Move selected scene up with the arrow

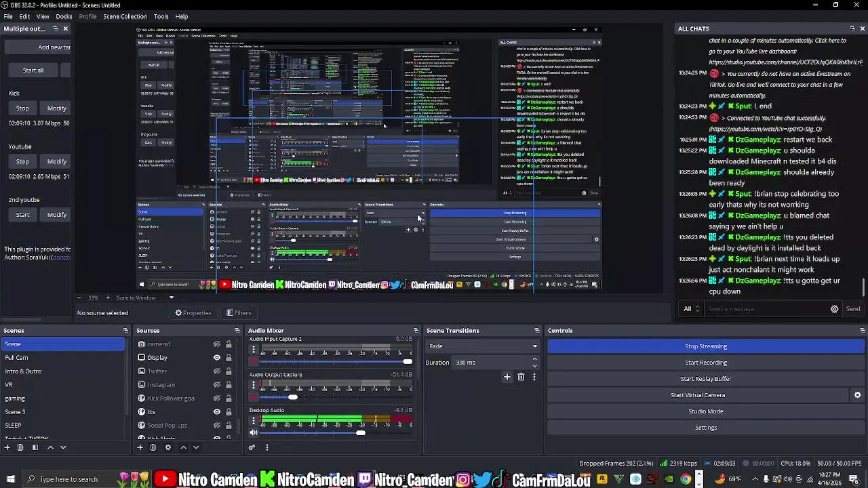[x=50, y=447]
